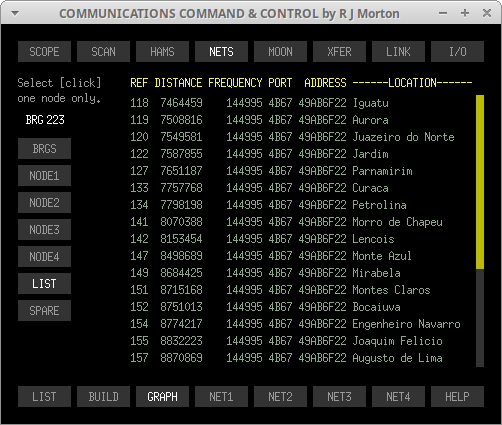Select the NETS tab
Image resolution: width=502 pixels, height=425 pixels.
click(221, 52)
